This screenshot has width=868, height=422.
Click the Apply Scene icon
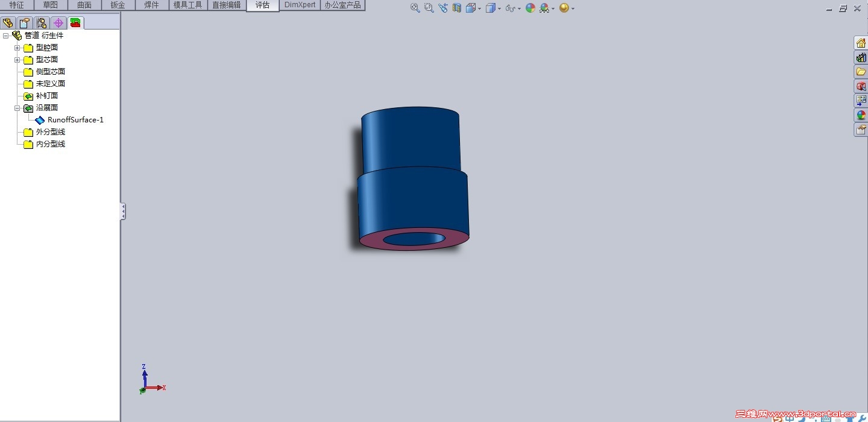[x=544, y=8]
